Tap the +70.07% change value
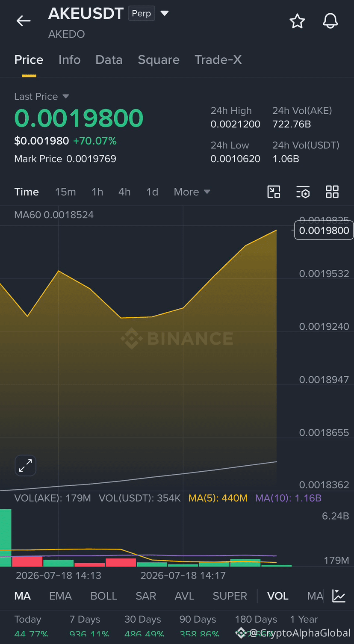This screenshot has width=354, height=644. (x=94, y=141)
